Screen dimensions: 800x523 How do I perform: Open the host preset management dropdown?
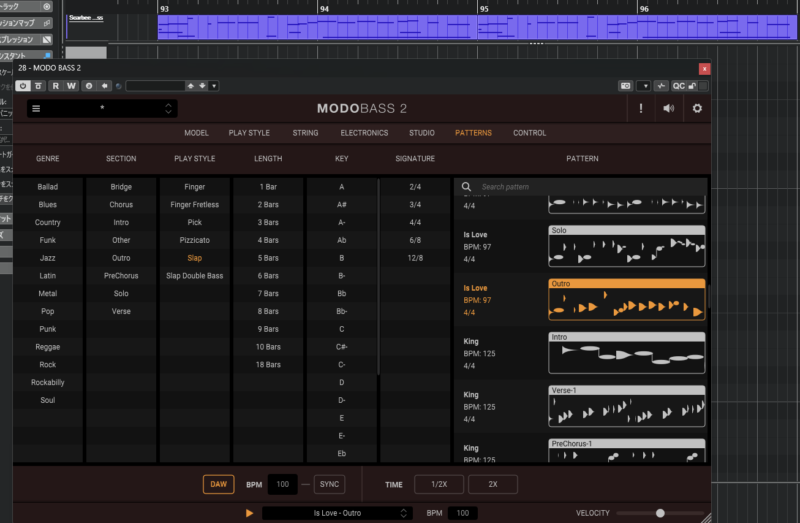(214, 86)
